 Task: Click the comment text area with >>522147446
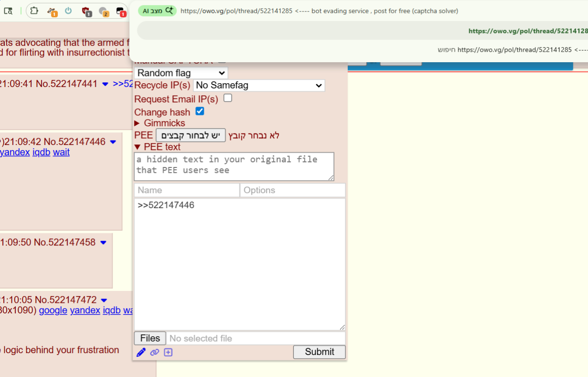[x=240, y=264]
